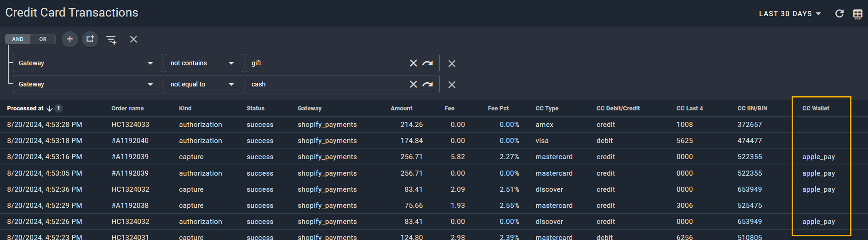Click the filter list add icon
This screenshot has height=240, width=868.
(111, 40)
